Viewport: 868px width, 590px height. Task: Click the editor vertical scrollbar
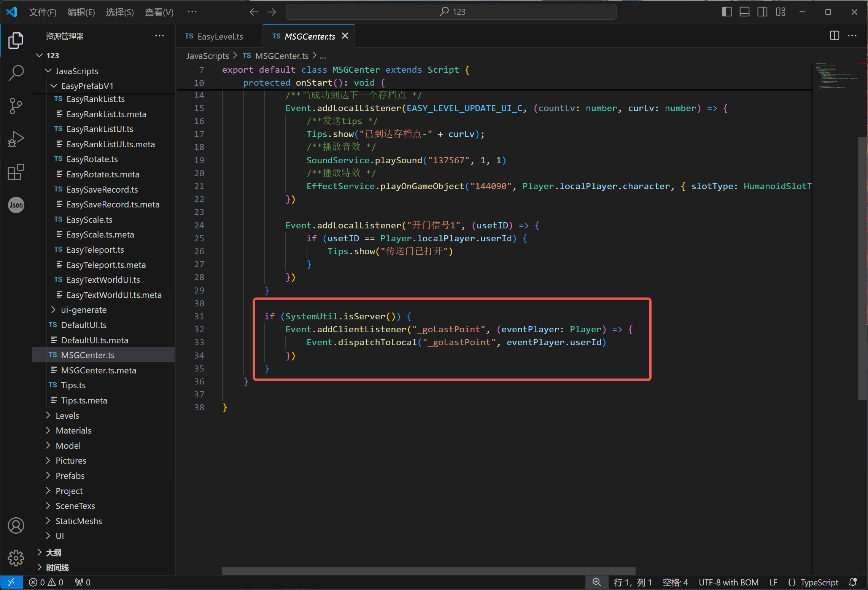[863, 268]
